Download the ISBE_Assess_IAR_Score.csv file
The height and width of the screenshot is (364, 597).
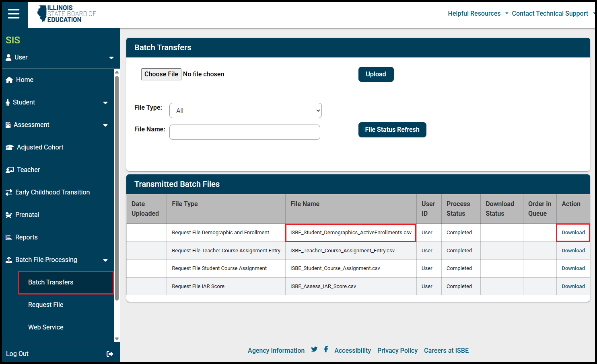573,286
